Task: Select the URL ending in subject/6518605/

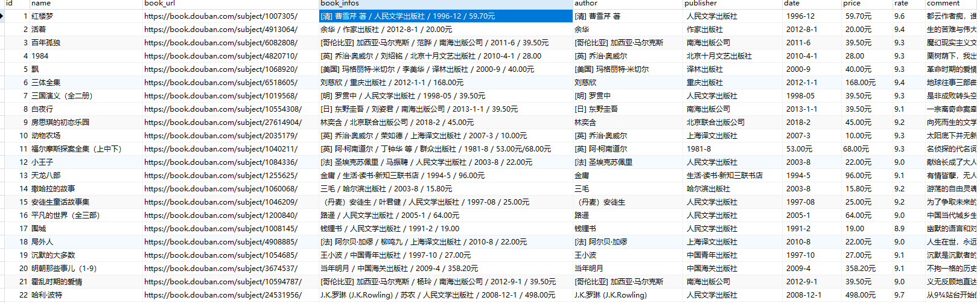Action: (221, 83)
